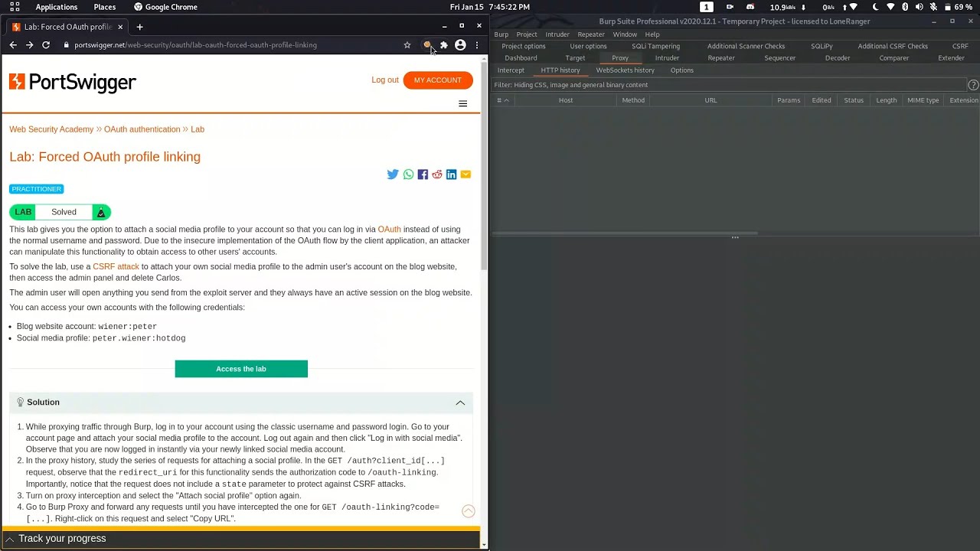Share the lab on Facebook

click(423, 174)
